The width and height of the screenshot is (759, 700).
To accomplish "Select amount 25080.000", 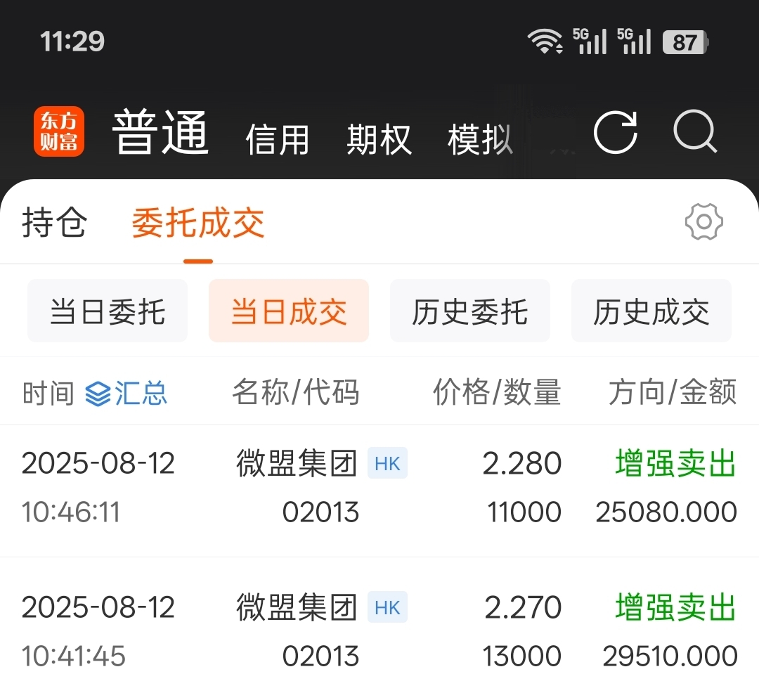I will pyautogui.click(x=666, y=512).
